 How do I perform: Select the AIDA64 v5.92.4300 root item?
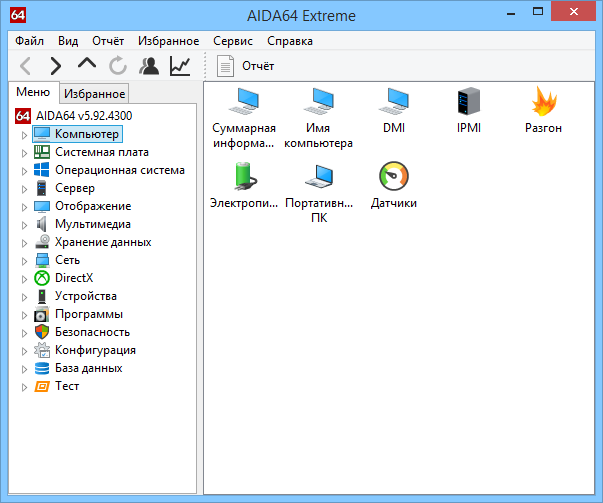(84, 115)
